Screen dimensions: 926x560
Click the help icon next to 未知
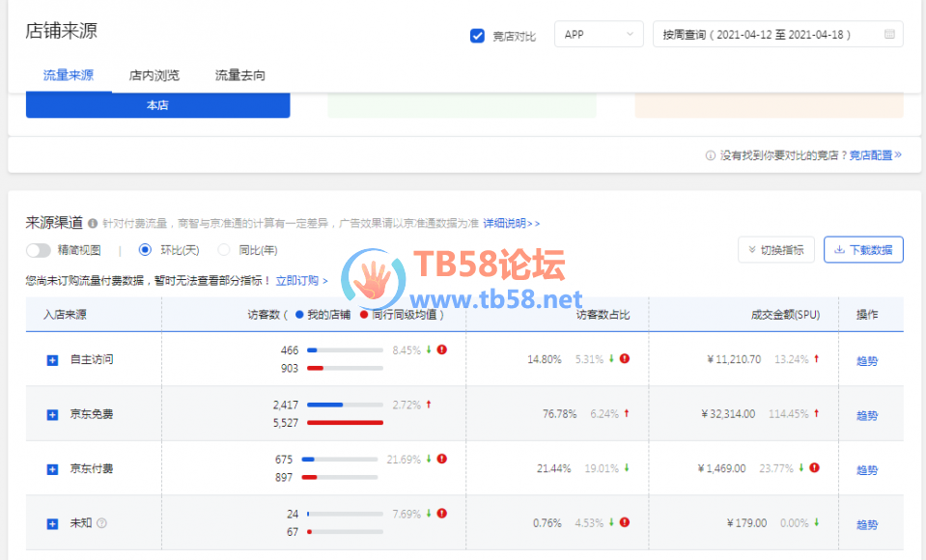coord(102,523)
